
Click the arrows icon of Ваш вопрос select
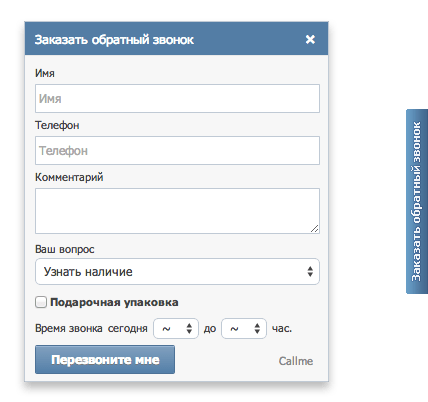point(310,271)
